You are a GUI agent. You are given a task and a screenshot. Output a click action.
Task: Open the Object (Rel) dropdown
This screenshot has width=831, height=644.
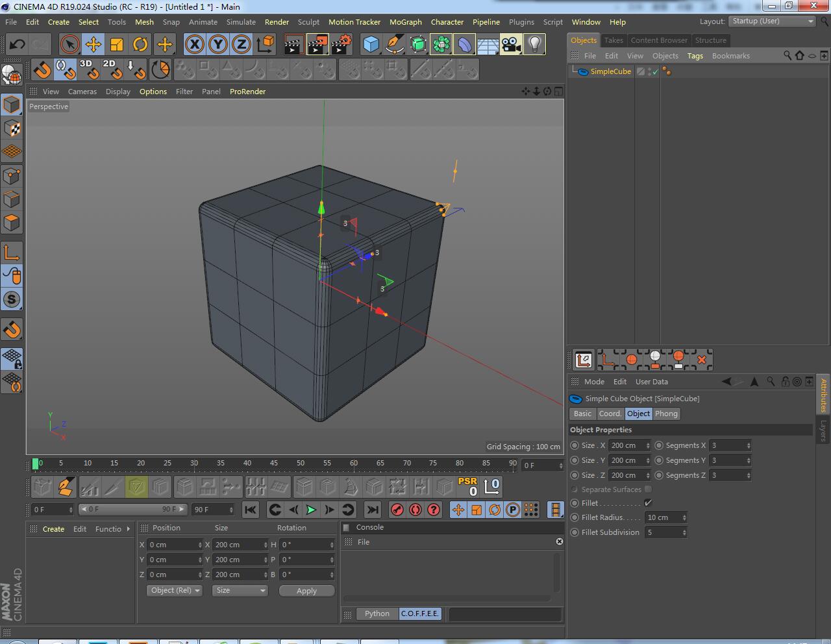point(174,590)
